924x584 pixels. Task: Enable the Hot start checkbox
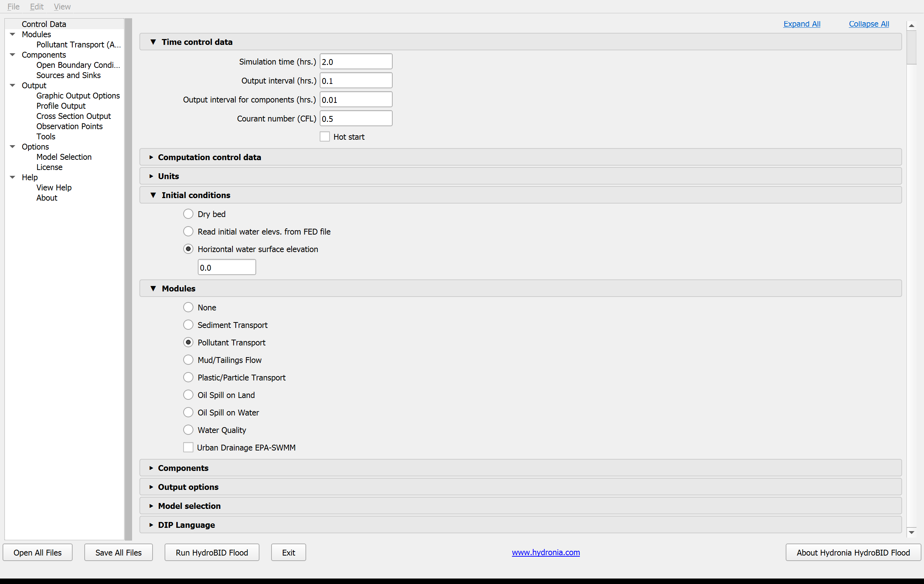325,136
